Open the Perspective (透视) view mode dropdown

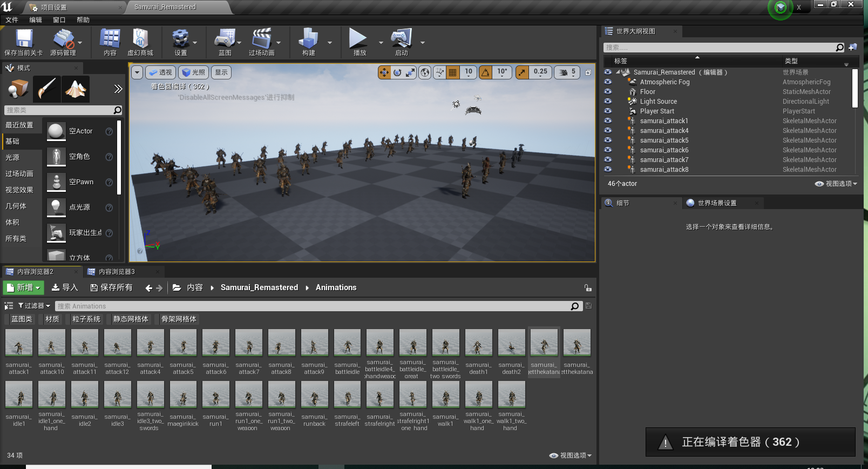pyautogui.click(x=160, y=72)
